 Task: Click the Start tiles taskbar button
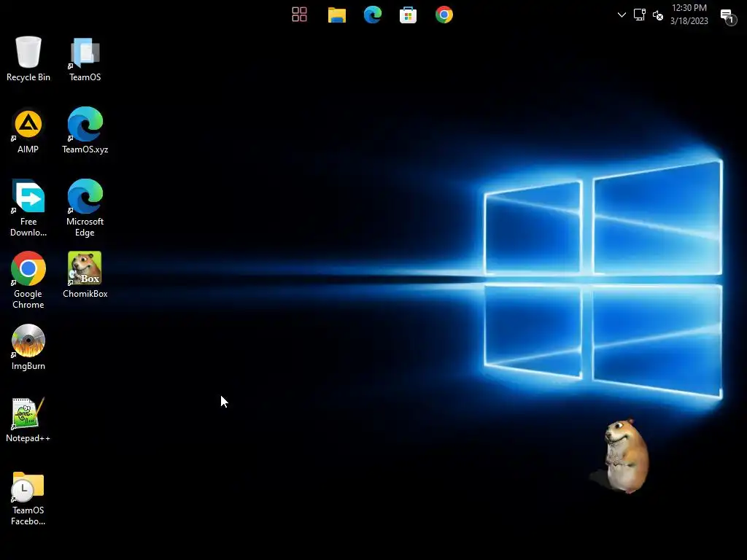(299, 15)
